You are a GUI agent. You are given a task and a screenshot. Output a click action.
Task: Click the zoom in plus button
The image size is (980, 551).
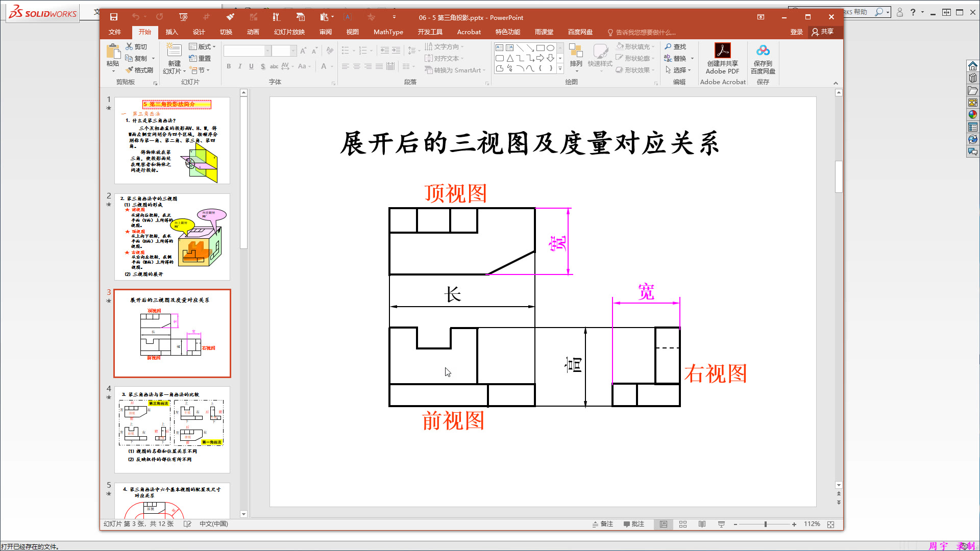click(x=794, y=524)
